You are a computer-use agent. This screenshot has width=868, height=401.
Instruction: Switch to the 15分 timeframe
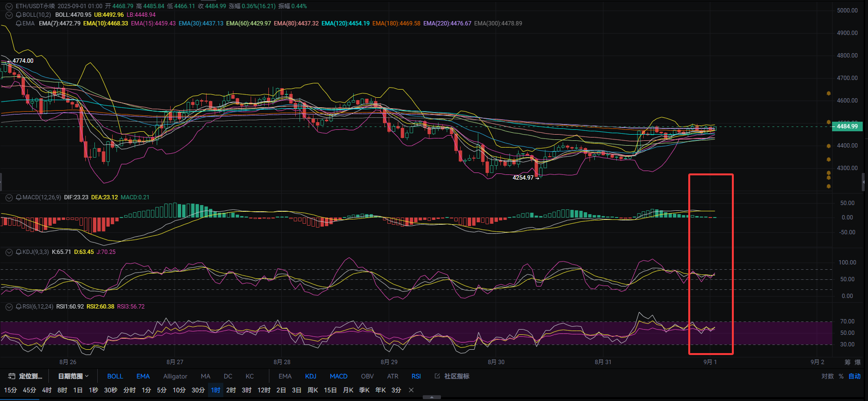(11, 390)
